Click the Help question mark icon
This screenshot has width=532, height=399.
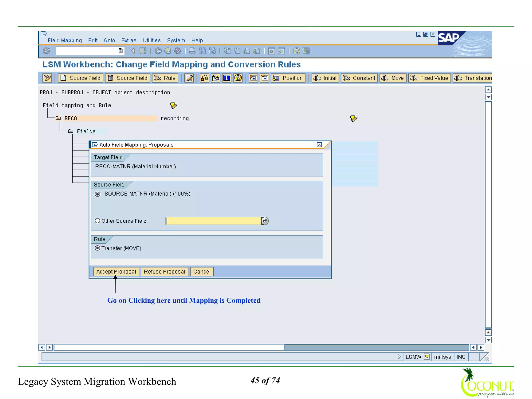(x=296, y=51)
